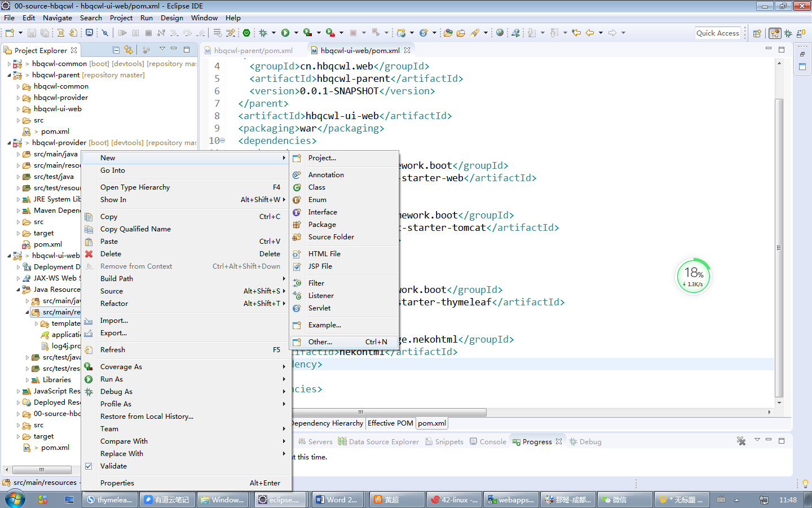
Task: Click the Open Web Browser globe icon
Action: pyautogui.click(x=500, y=33)
